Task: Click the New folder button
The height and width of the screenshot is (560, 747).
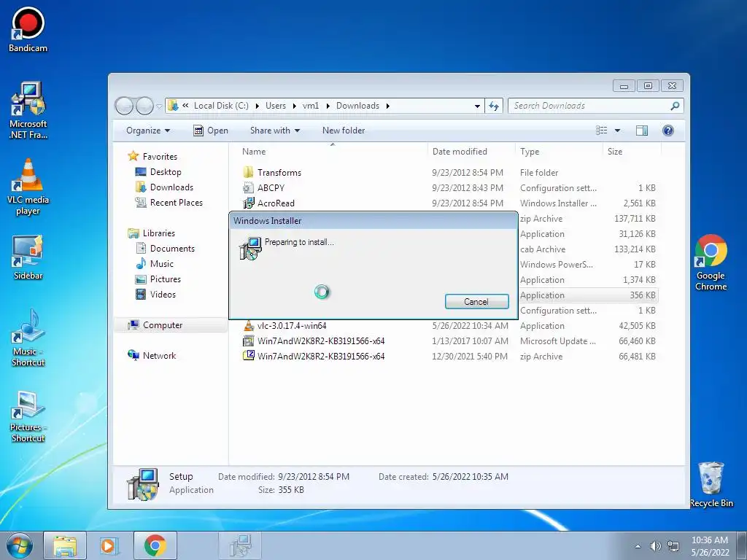Action: (344, 131)
